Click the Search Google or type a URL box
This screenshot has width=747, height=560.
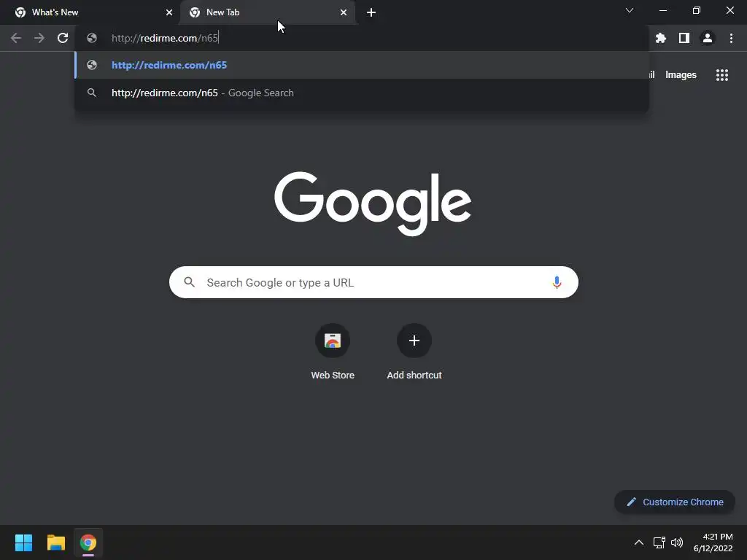373,282
